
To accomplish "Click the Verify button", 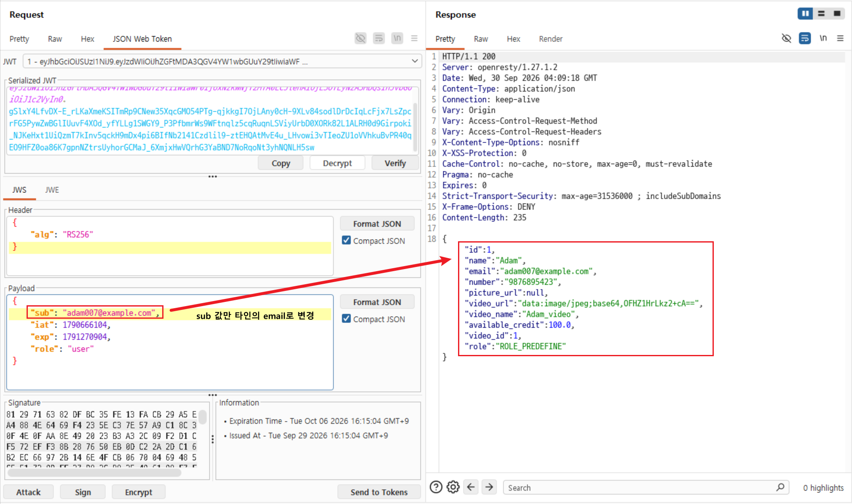I will coord(395,163).
